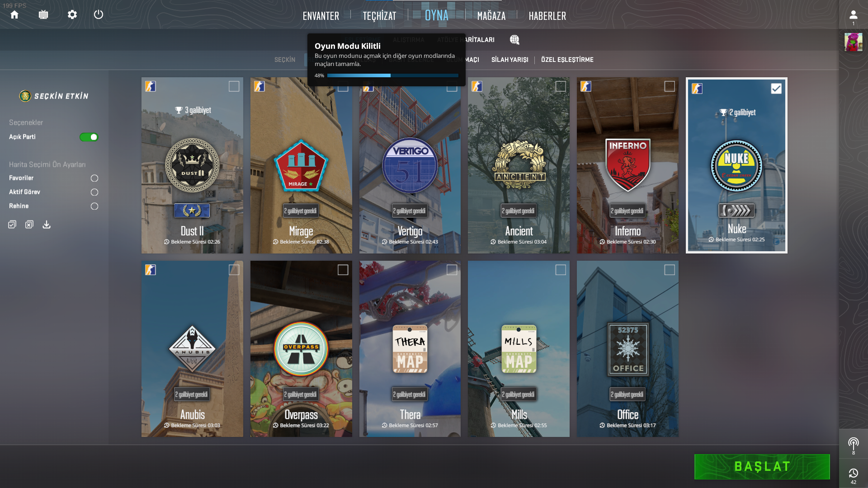Screen dimensions: 868x488
Task: Click the download preset icon
Action: [47, 225]
